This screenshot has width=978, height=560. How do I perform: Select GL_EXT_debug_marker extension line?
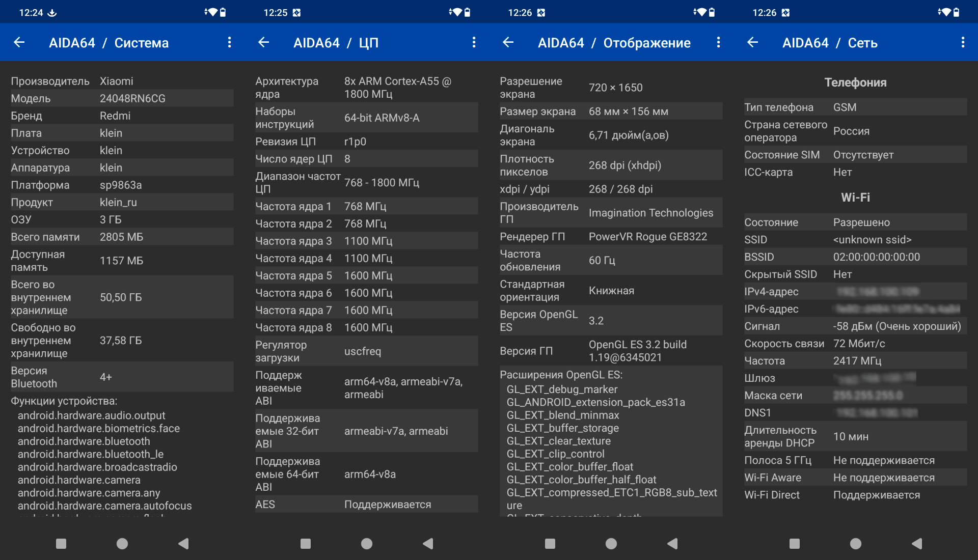coord(562,389)
